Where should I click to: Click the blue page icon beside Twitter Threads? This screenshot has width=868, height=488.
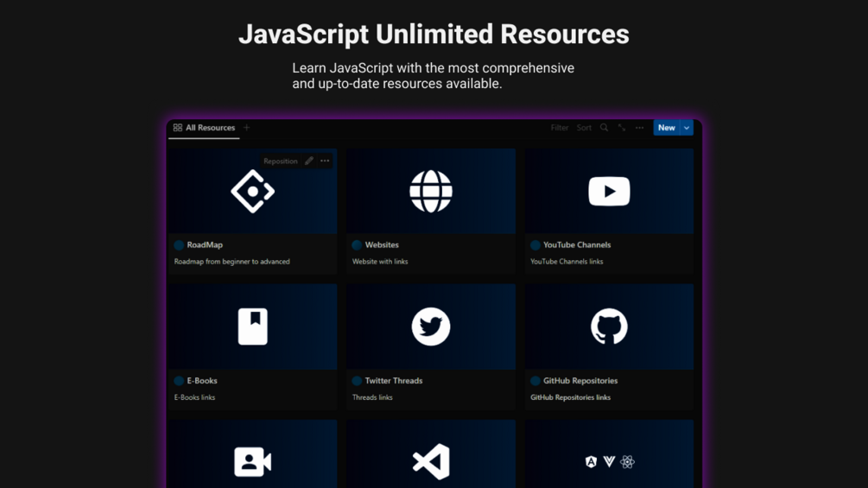coord(357,381)
